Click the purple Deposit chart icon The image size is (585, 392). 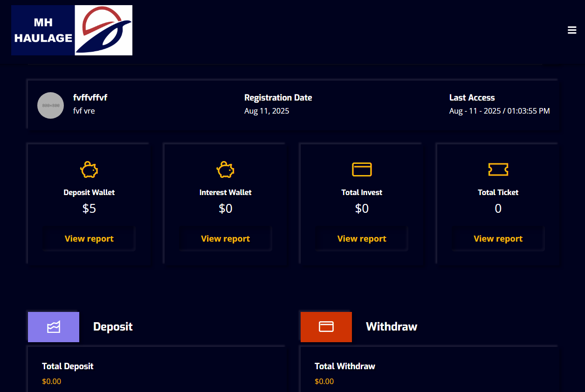(54, 327)
